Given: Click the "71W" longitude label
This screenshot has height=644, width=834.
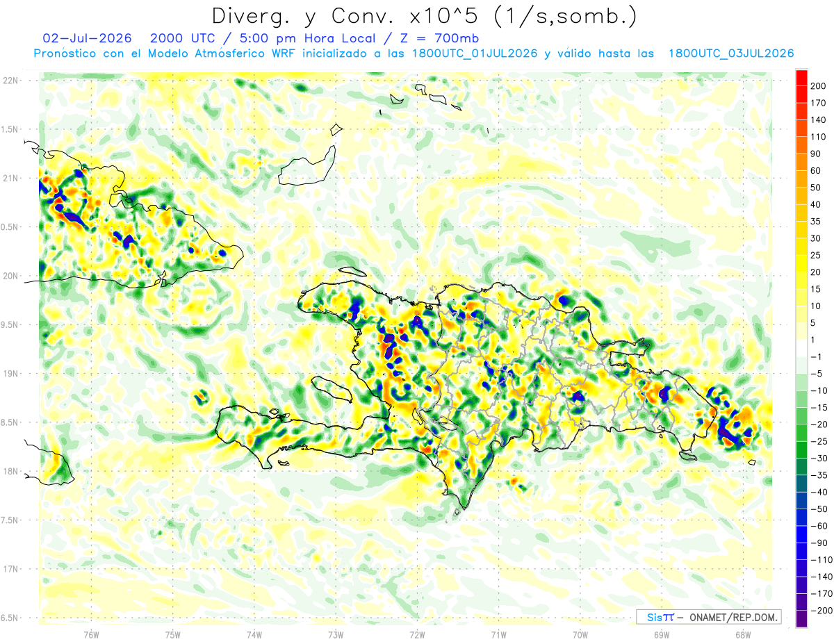Looking at the screenshot, I should coord(498,635).
